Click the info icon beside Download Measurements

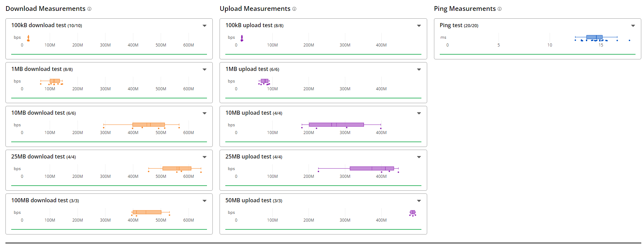(x=89, y=9)
